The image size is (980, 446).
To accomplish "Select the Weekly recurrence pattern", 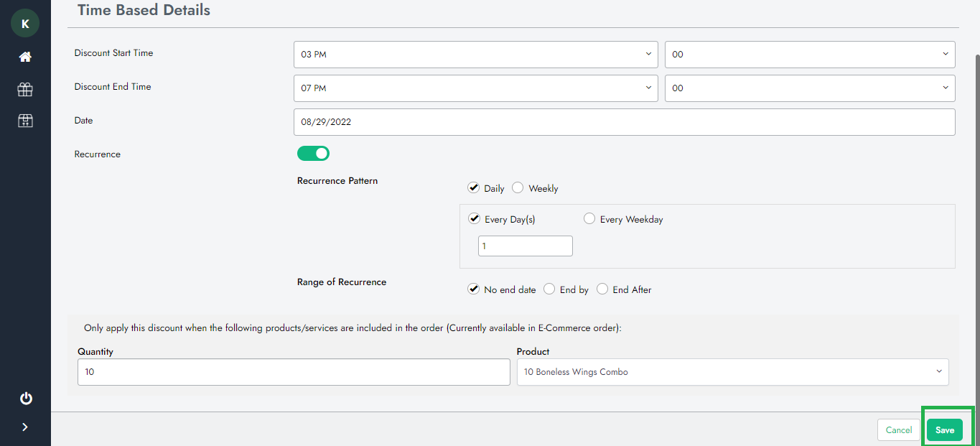I will pos(518,188).
